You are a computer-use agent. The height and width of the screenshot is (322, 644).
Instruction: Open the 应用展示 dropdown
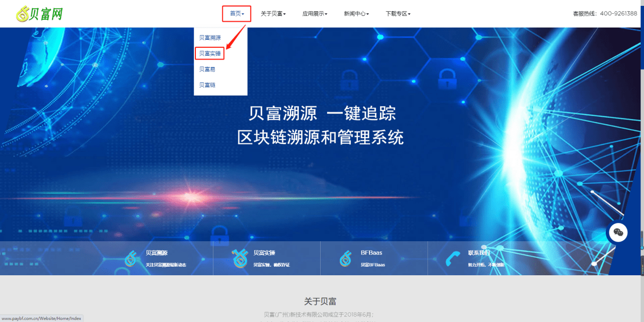point(315,13)
